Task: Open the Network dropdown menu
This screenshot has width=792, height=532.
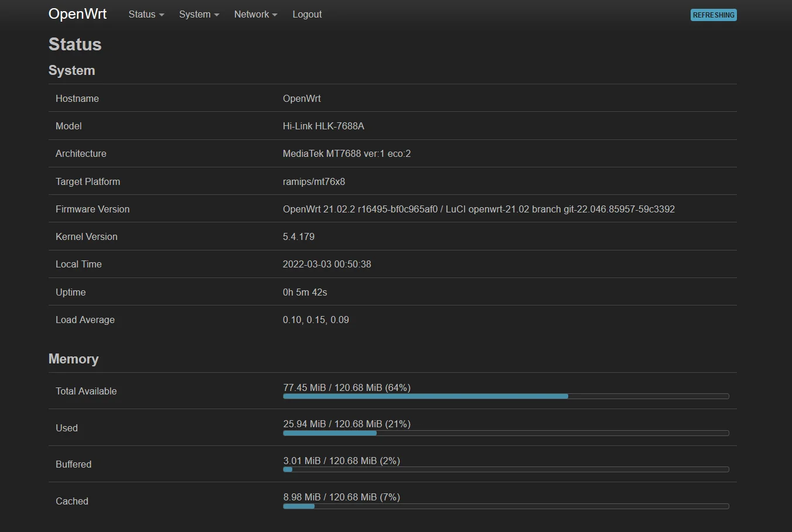Action: tap(256, 14)
